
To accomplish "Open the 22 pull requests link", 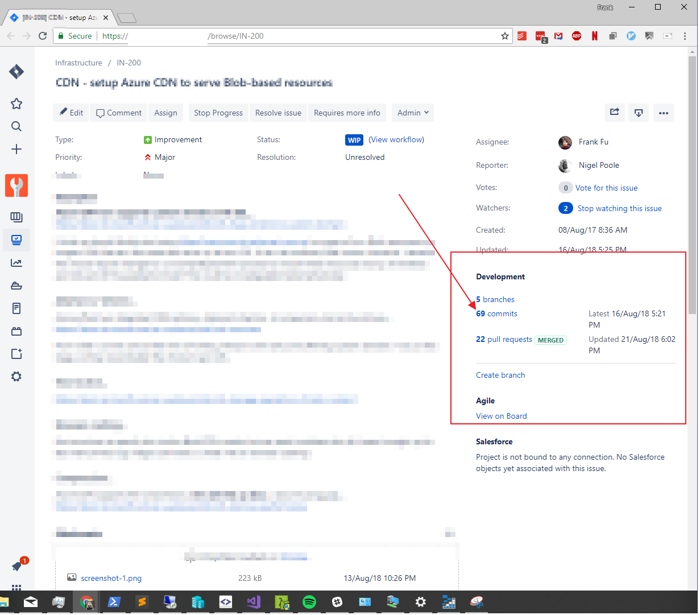I will tap(504, 339).
